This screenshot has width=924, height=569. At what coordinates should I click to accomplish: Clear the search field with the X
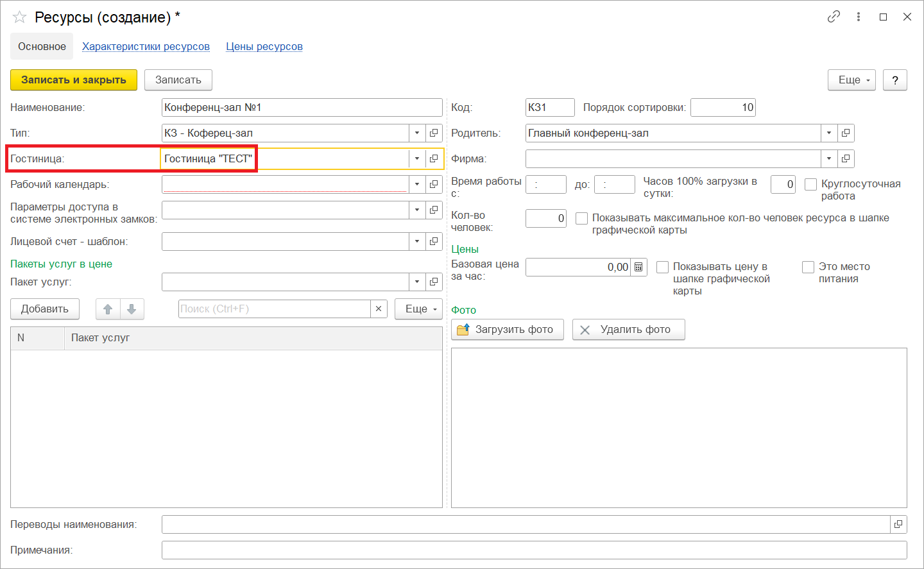379,309
